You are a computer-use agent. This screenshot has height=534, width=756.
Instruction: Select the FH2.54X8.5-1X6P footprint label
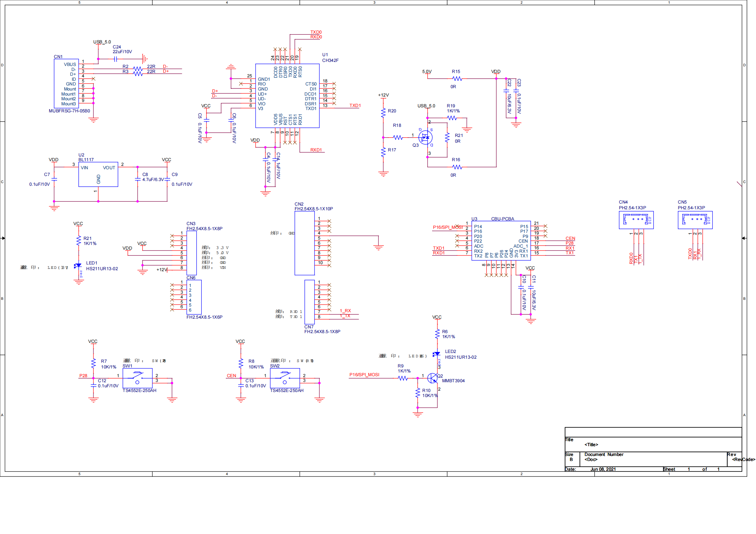click(x=204, y=317)
